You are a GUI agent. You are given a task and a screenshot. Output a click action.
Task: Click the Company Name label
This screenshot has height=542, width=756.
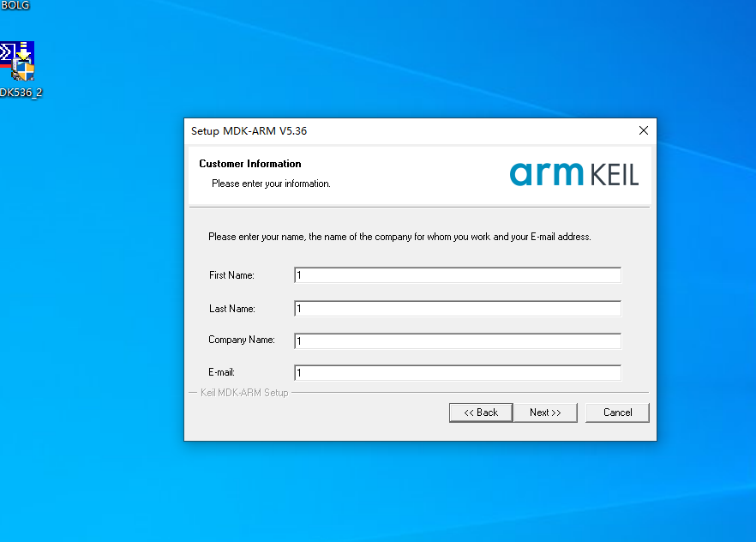click(242, 340)
